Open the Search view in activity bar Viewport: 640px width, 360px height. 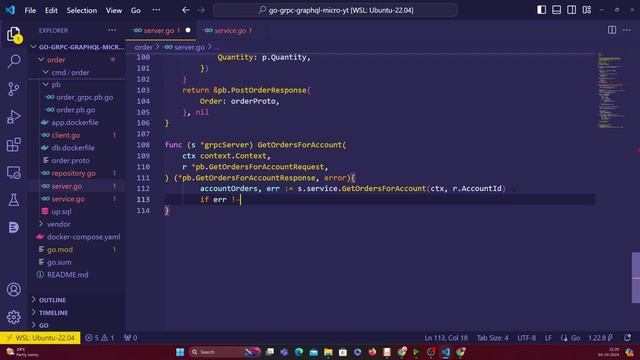point(13,61)
